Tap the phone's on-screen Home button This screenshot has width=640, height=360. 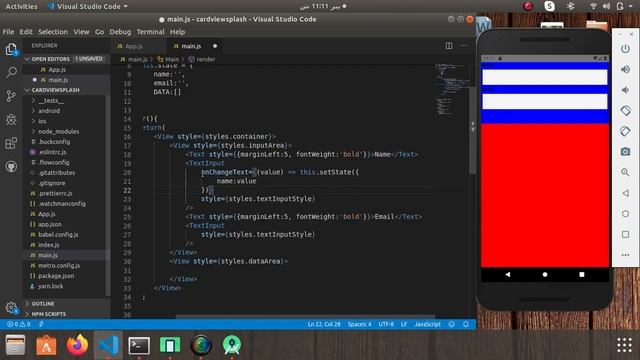544,275
